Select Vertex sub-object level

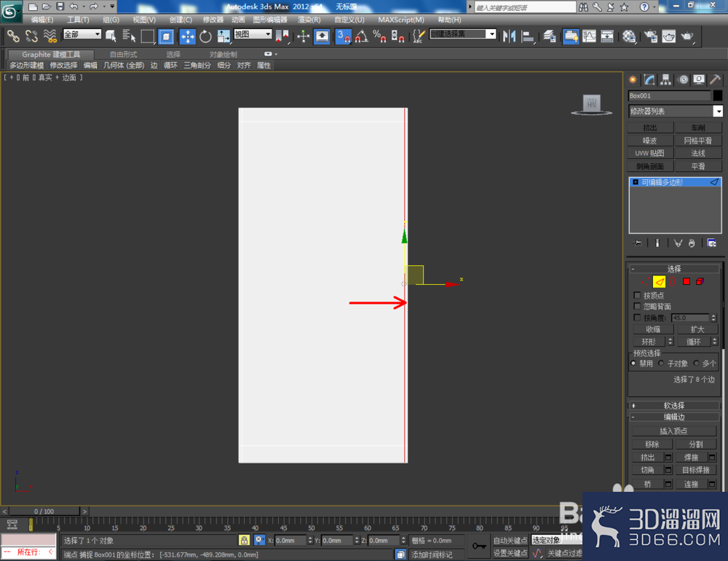tap(645, 281)
